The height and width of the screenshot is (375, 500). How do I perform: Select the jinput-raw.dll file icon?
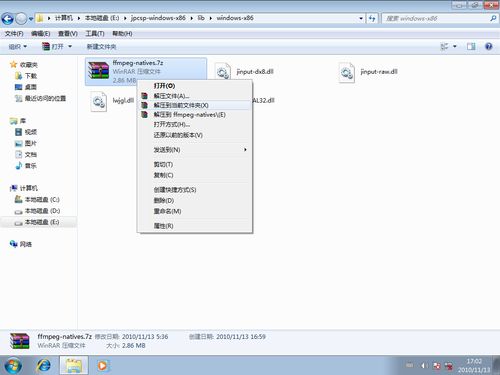347,72
